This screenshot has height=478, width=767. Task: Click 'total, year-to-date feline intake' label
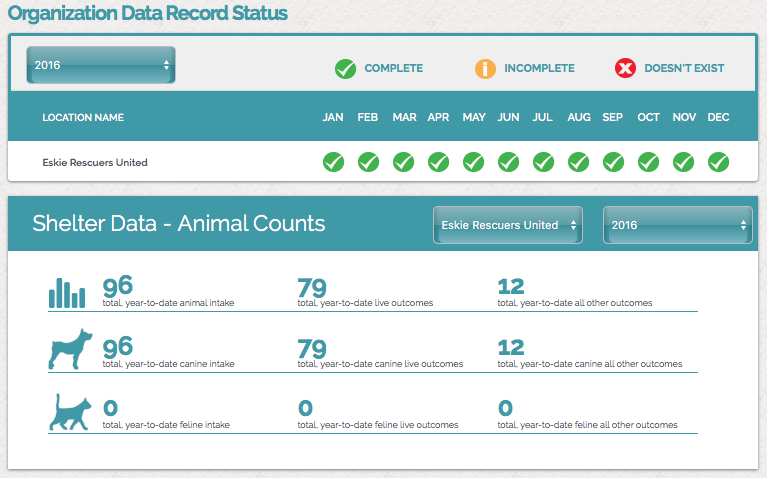(x=166, y=425)
